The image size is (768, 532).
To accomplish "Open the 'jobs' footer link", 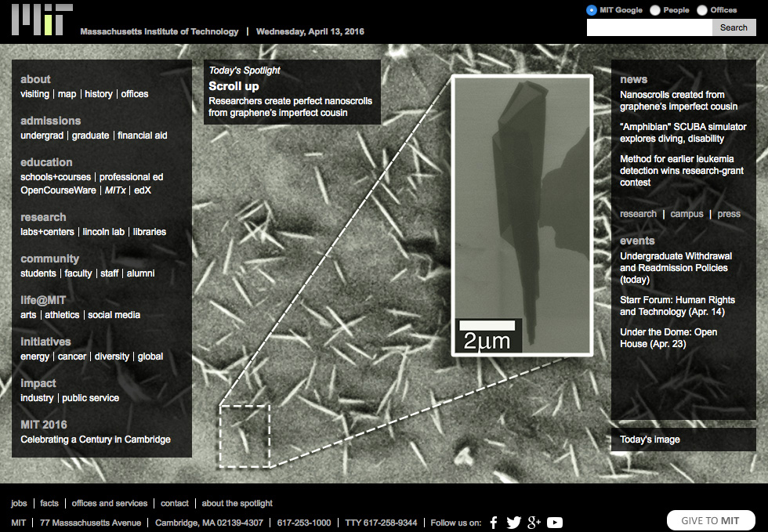I will point(19,503).
